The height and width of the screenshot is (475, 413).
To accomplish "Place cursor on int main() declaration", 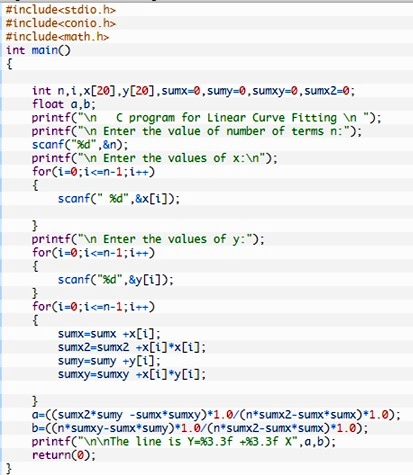I will [x=38, y=50].
